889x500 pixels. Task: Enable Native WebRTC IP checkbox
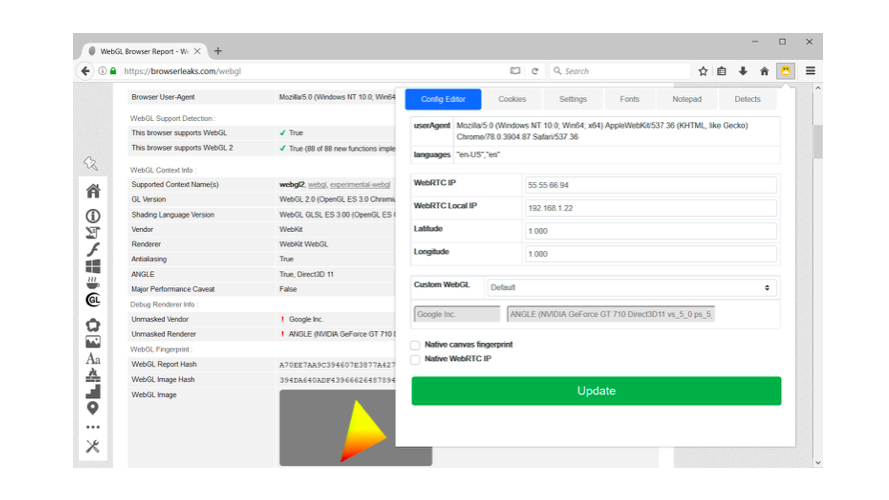[416, 359]
